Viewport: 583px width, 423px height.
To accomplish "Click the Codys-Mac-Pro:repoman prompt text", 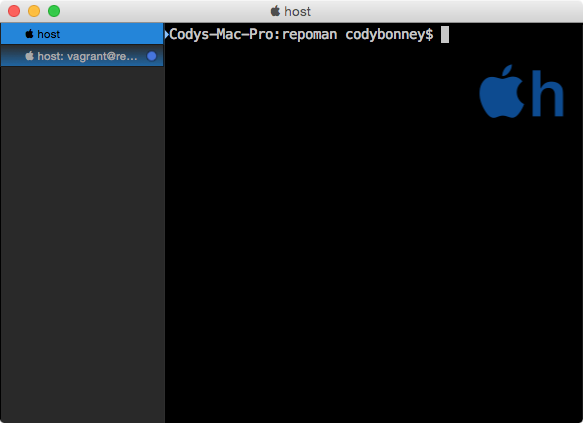I will 253,34.
